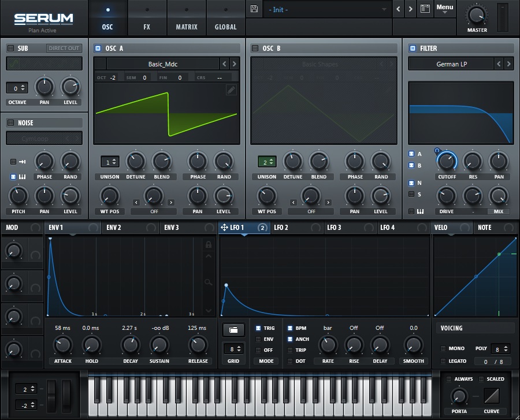Select previous OSC A wavetable

pyautogui.click(x=225, y=64)
